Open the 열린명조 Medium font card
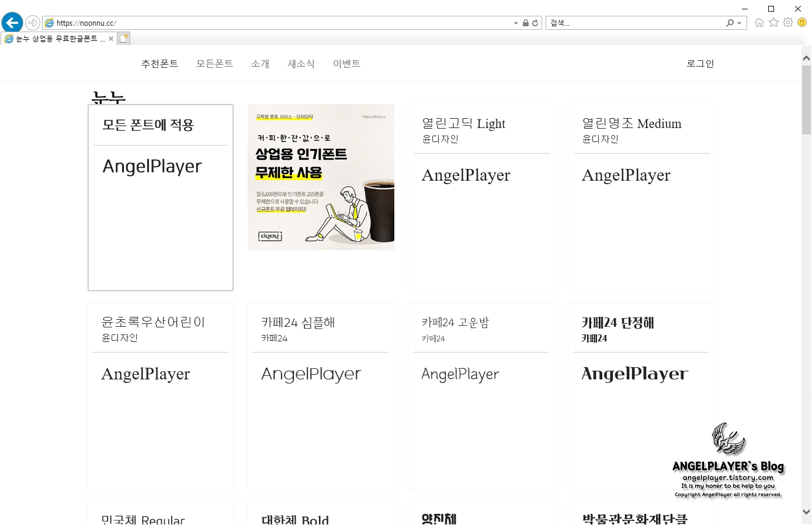Screen dimensions: 812x525 tap(641, 198)
